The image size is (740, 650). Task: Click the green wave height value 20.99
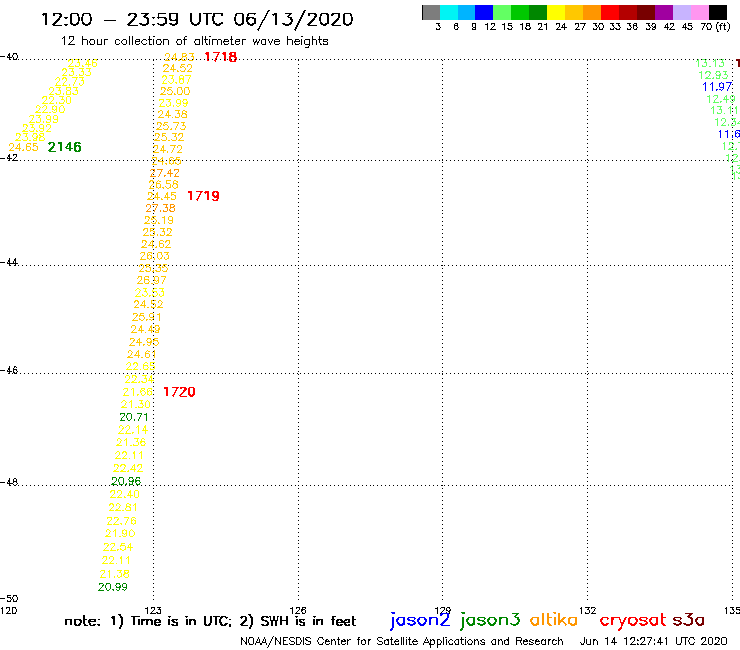pos(113,587)
